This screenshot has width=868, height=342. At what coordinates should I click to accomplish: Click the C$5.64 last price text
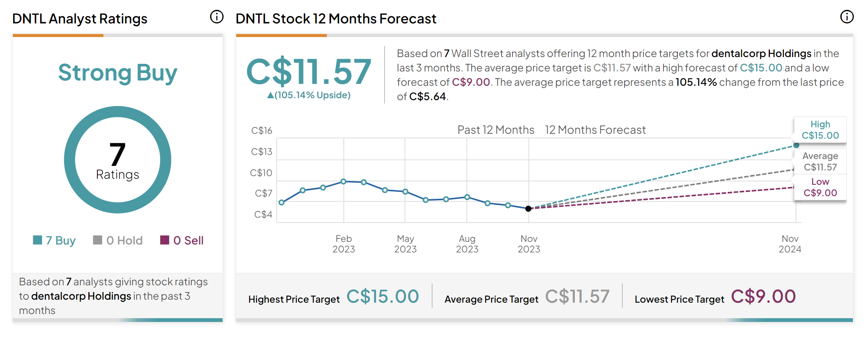(428, 96)
